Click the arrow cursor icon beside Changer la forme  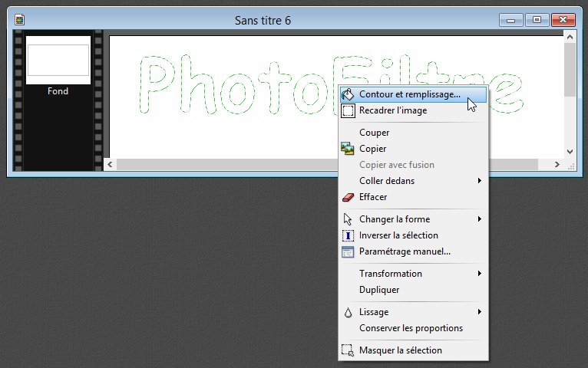click(348, 219)
